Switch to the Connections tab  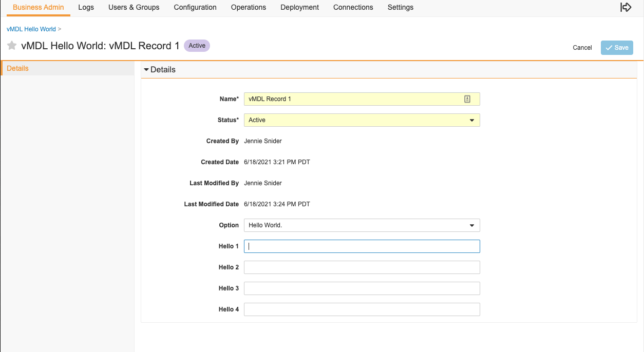tap(353, 7)
